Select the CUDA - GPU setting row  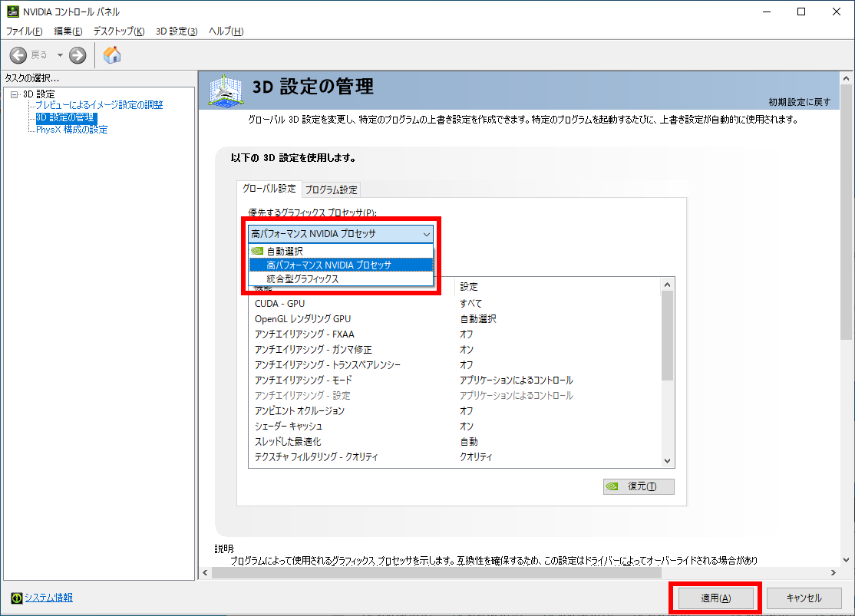[455, 304]
